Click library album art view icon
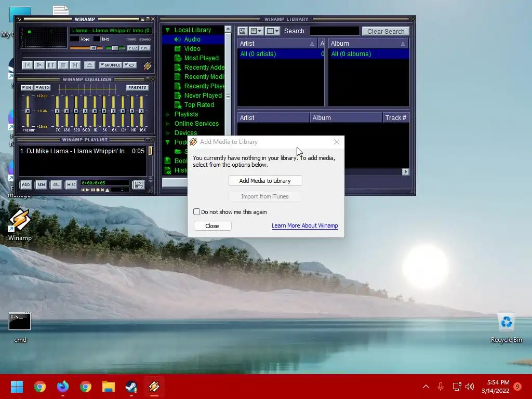The height and width of the screenshot is (399, 532). [x=242, y=31]
